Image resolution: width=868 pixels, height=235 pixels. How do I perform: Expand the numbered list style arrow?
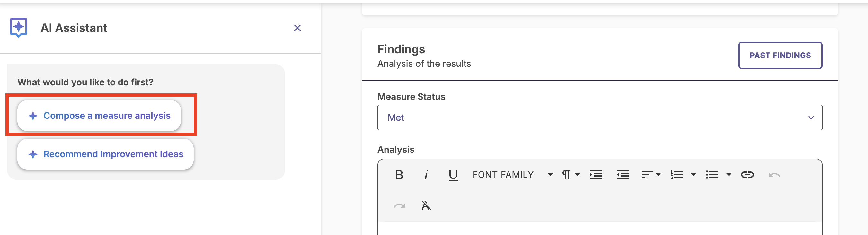click(x=694, y=175)
